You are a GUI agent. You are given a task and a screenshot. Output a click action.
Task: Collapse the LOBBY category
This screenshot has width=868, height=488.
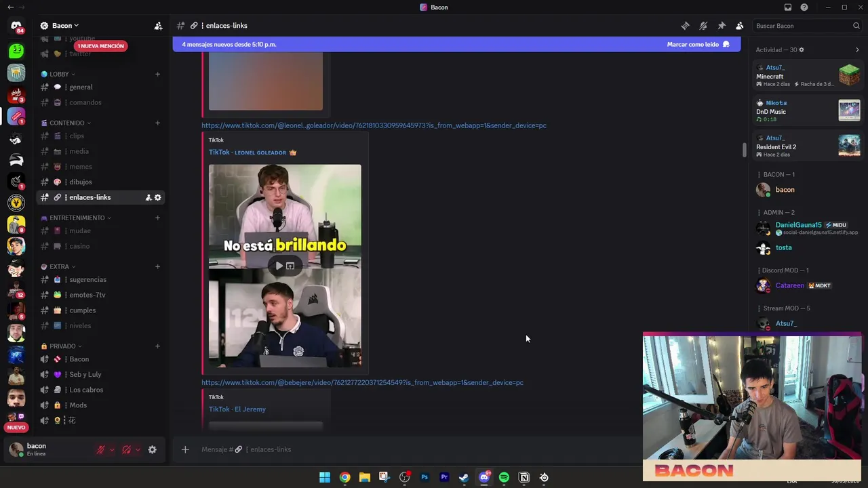[x=58, y=74]
